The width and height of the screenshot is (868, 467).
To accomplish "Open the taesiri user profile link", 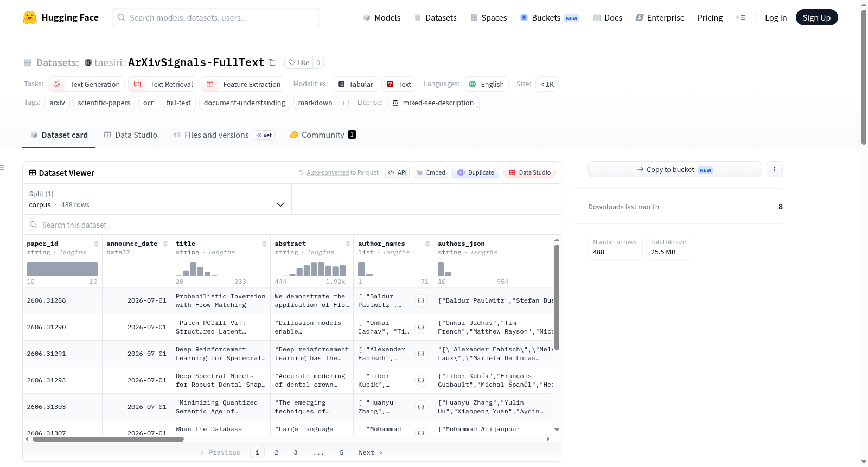I will (x=108, y=62).
